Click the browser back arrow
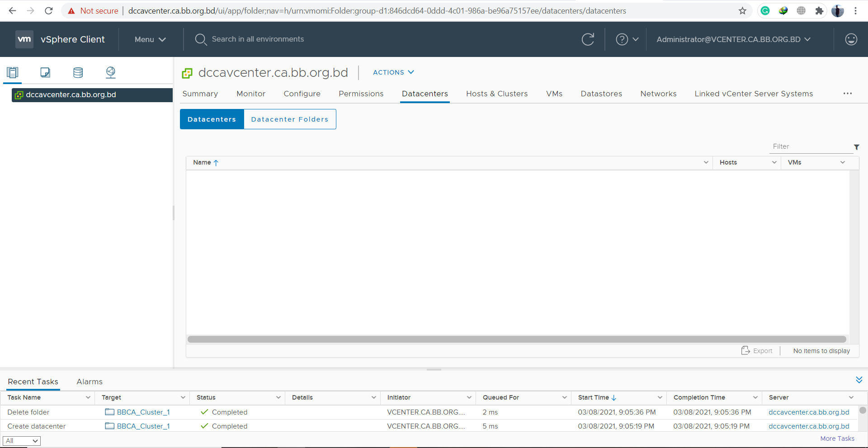 pos(12,10)
